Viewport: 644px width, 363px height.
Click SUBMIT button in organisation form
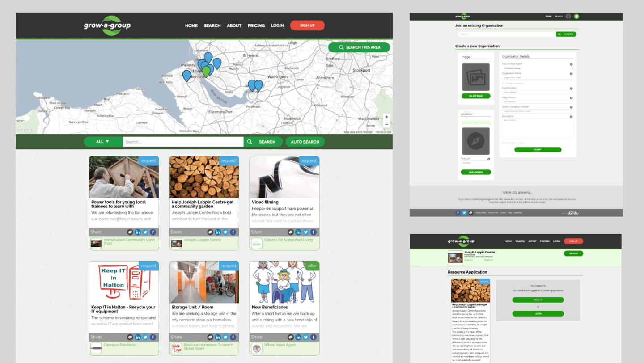point(538,150)
